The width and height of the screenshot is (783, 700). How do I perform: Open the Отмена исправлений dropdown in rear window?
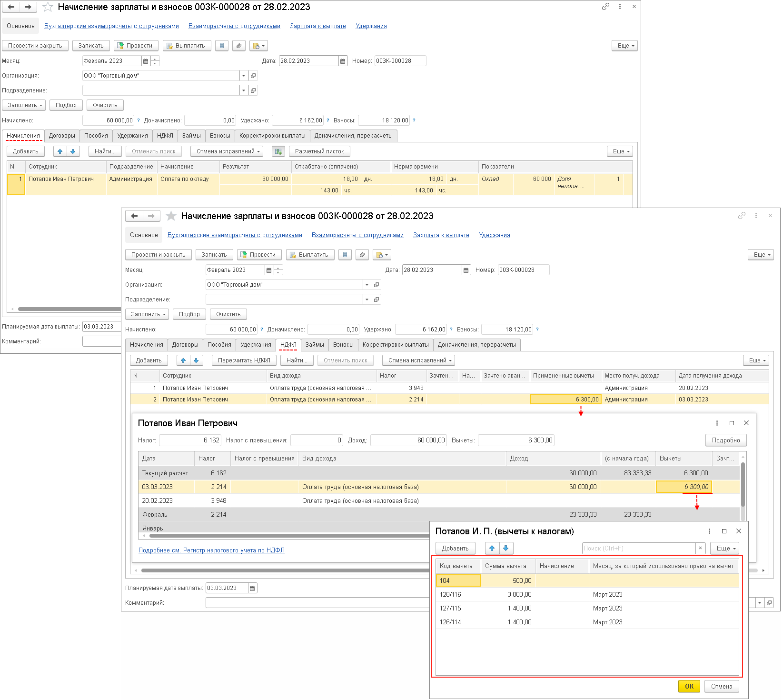pos(227,151)
